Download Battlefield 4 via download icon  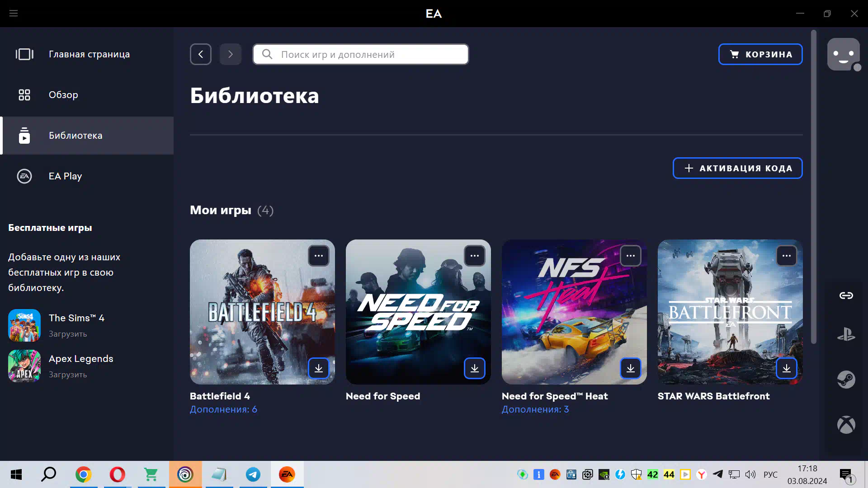click(319, 368)
